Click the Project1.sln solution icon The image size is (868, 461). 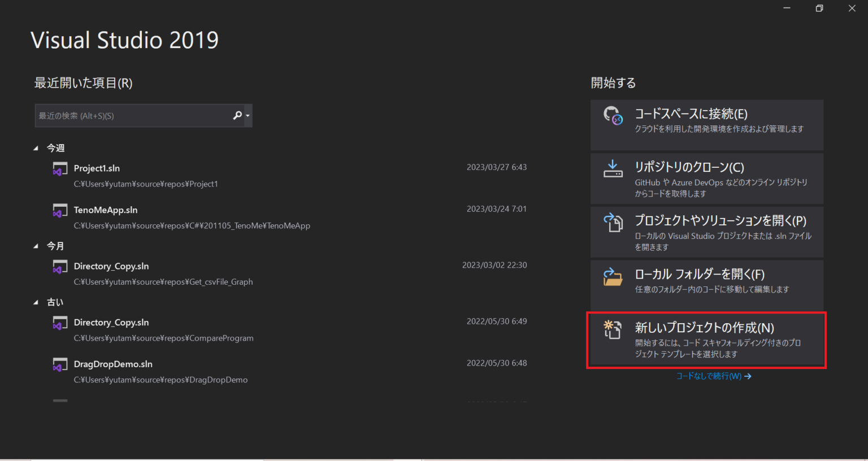coord(60,168)
